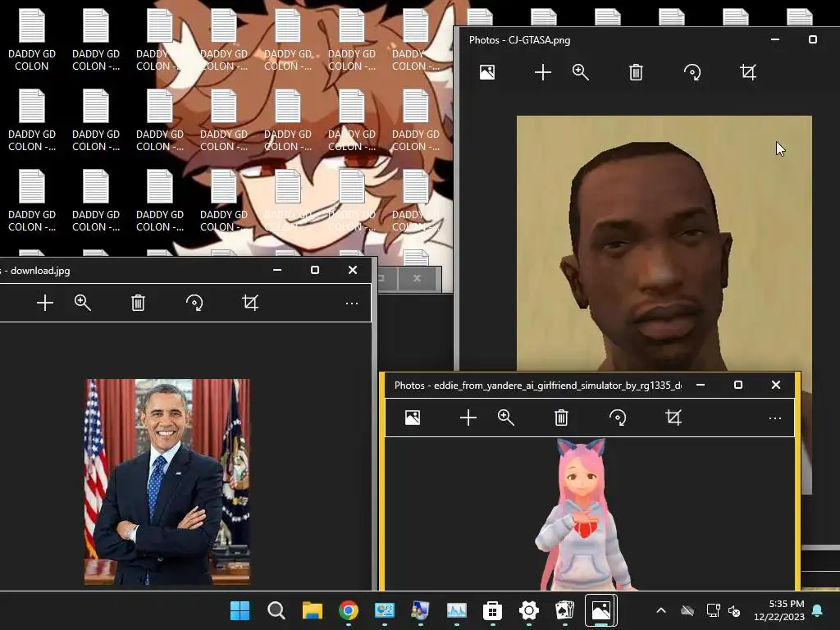This screenshot has width=840, height=630.
Task: Close the eddie_from_yandere Photos window
Action: [x=776, y=385]
